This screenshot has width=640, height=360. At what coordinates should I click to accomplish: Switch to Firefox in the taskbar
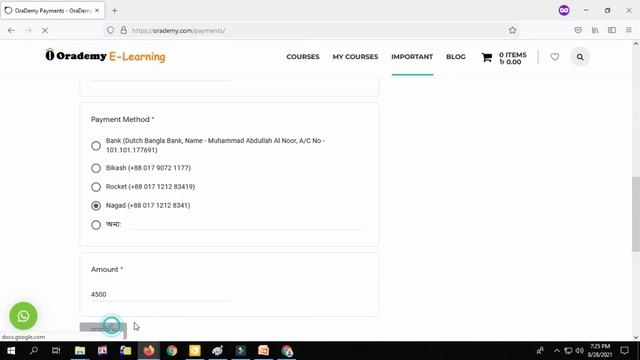pos(149,351)
